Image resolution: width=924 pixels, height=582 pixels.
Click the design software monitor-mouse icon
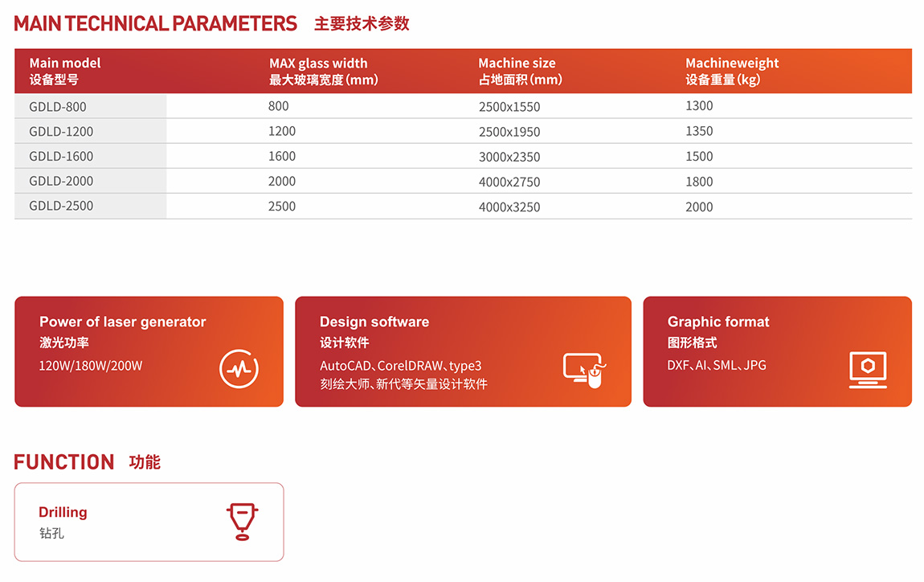[x=584, y=370]
